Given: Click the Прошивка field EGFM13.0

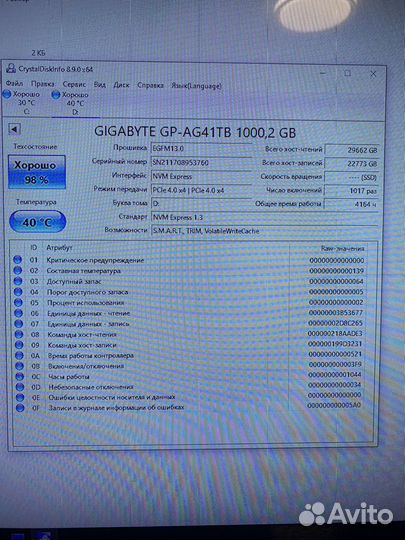Looking at the screenshot, I should click(x=201, y=148).
